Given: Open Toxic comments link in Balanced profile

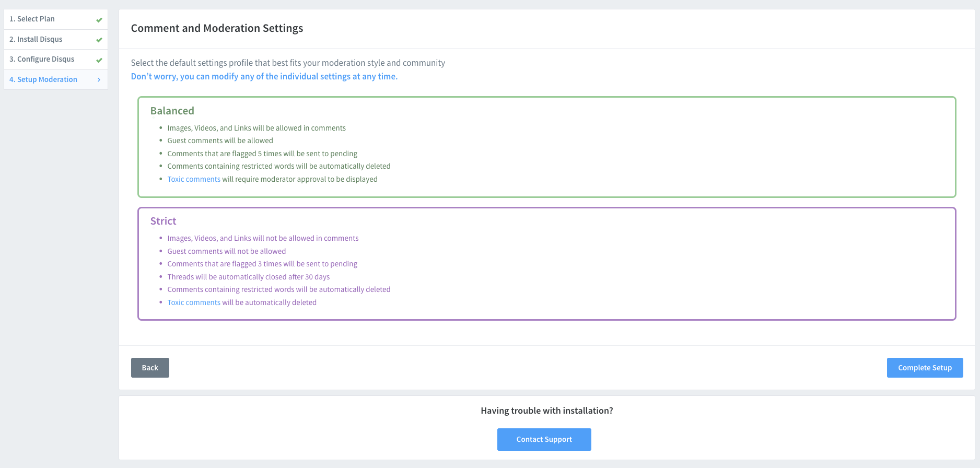Looking at the screenshot, I should tap(194, 179).
